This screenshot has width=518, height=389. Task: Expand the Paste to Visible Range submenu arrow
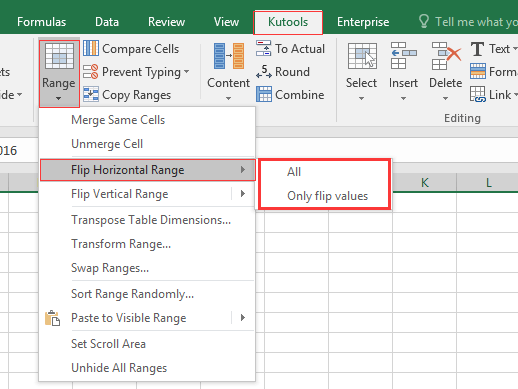[x=243, y=318]
